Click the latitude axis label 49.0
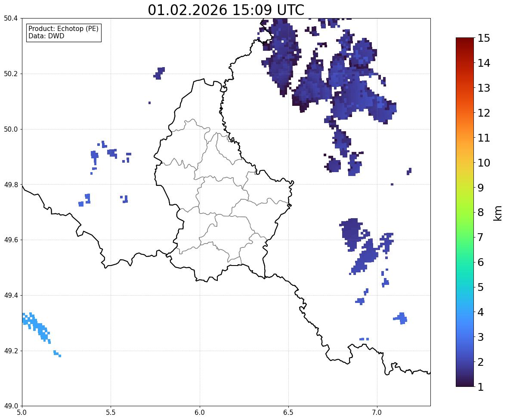The image size is (507, 420). pyautogui.click(x=11, y=406)
